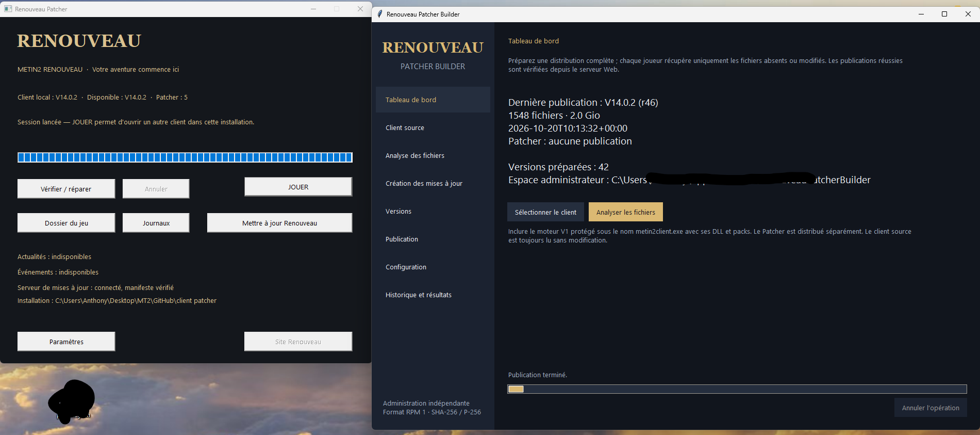Close the Renouveau Patcher window

360,9
